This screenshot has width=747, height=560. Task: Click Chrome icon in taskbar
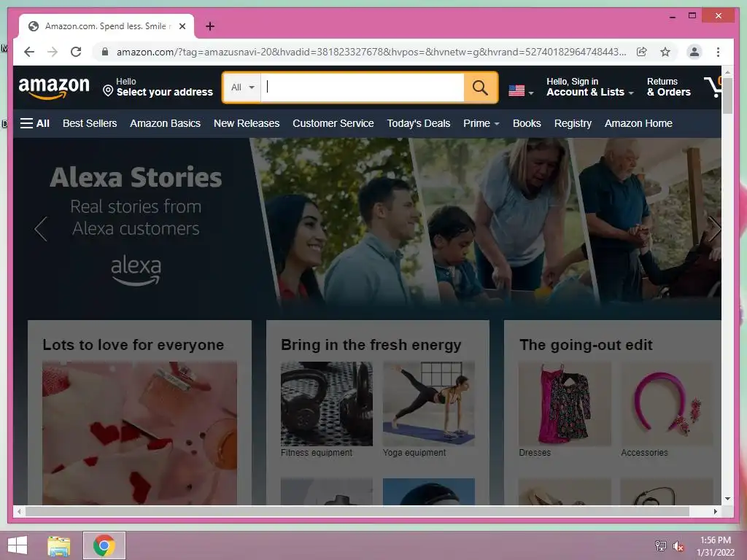pos(104,545)
